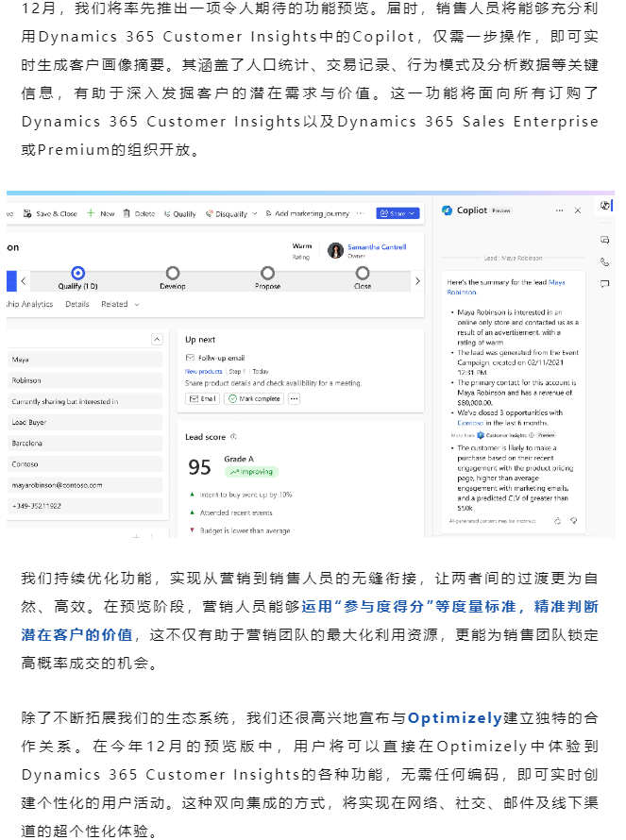Screen dimensions: 626x840
Task: Click the lead score value 95
Action: (199, 467)
